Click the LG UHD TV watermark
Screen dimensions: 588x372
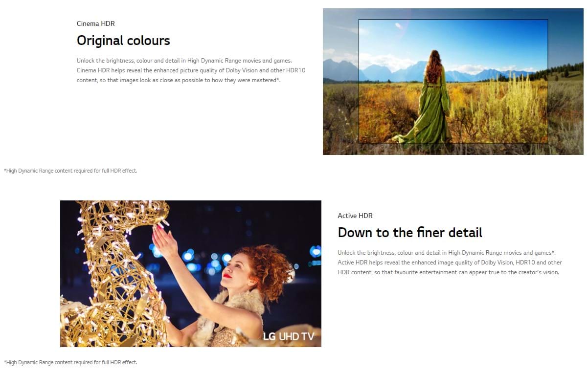point(289,336)
